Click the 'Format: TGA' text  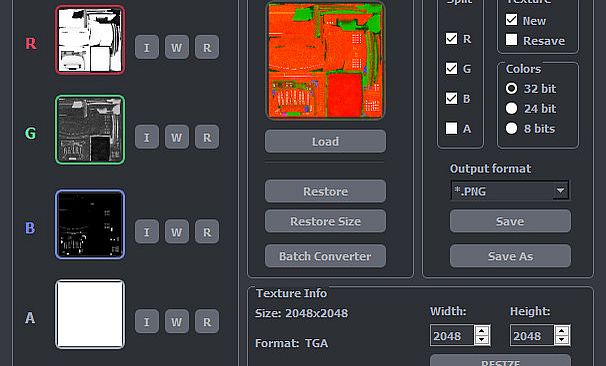click(291, 343)
